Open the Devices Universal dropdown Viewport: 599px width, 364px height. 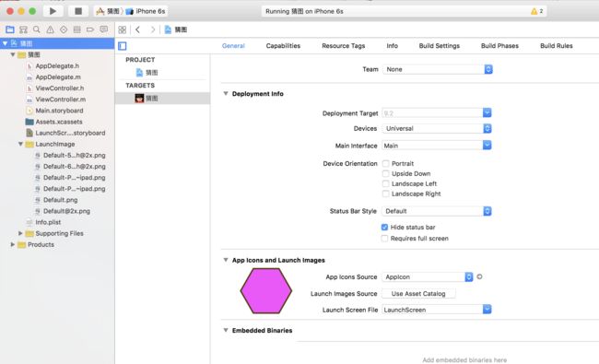point(437,128)
